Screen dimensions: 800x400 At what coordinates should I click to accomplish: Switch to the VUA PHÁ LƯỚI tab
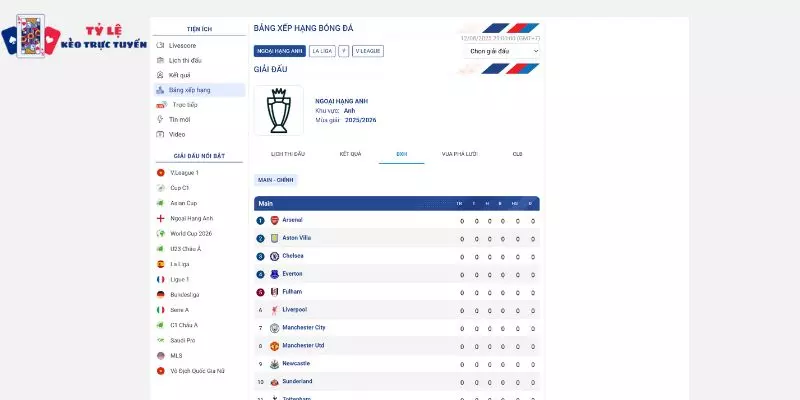(x=460, y=154)
